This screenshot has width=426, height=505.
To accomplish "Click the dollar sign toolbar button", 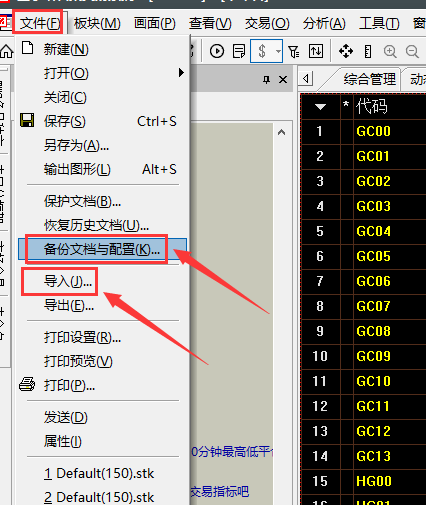I will (x=262, y=51).
